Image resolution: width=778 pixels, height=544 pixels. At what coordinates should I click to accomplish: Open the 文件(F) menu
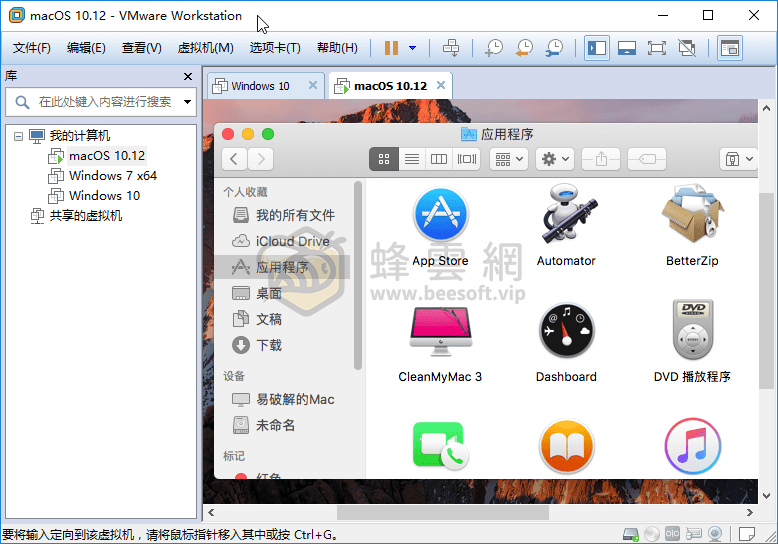pyautogui.click(x=32, y=48)
